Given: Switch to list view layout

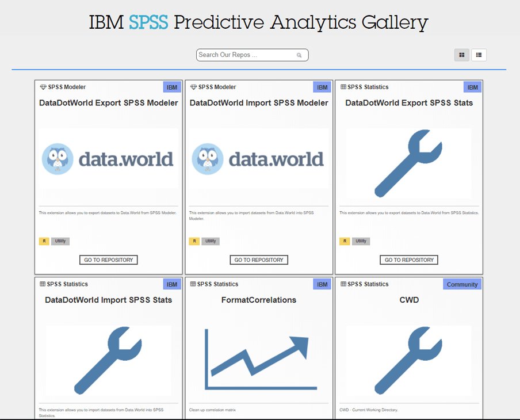Looking at the screenshot, I should (x=479, y=55).
